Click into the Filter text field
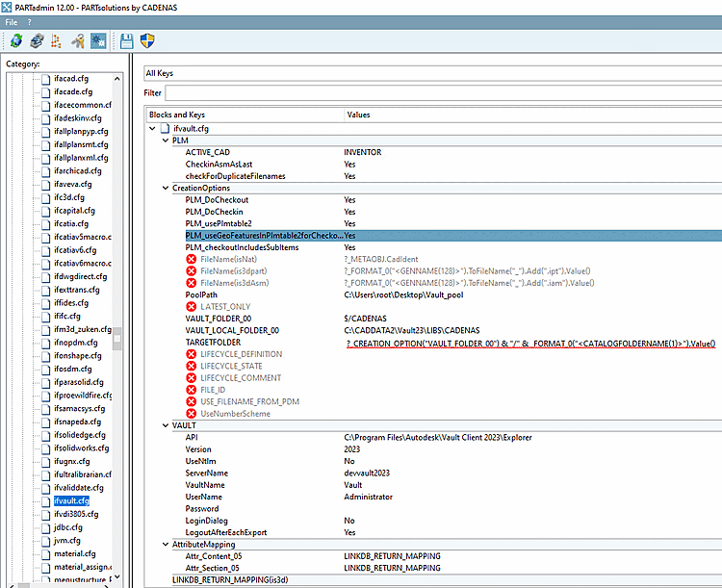The image size is (722, 588). [441, 93]
